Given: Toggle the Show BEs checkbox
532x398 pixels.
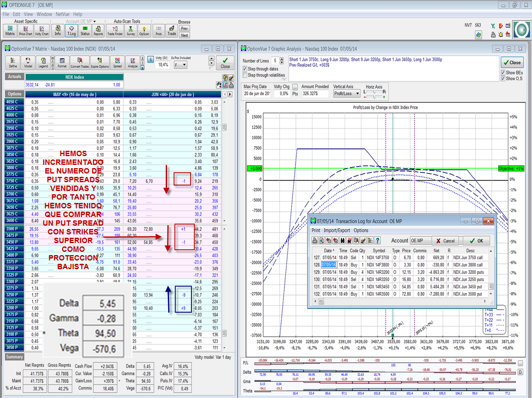Looking at the screenshot, I should click(503, 72).
